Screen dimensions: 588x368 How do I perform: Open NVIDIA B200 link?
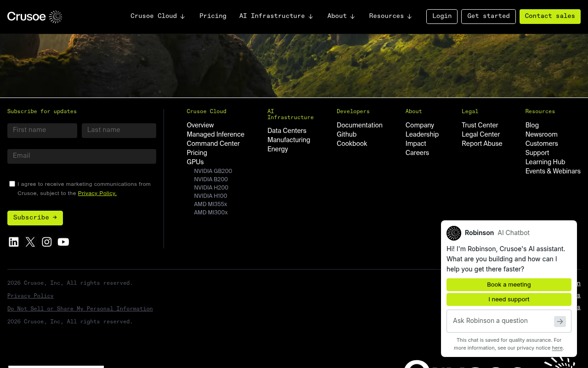(211, 179)
